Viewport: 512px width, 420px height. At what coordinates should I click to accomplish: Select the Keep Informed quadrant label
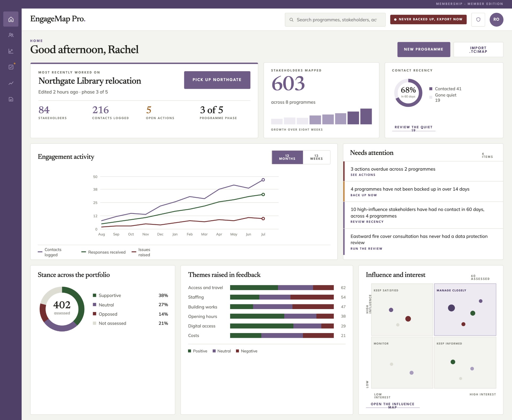tap(449, 343)
